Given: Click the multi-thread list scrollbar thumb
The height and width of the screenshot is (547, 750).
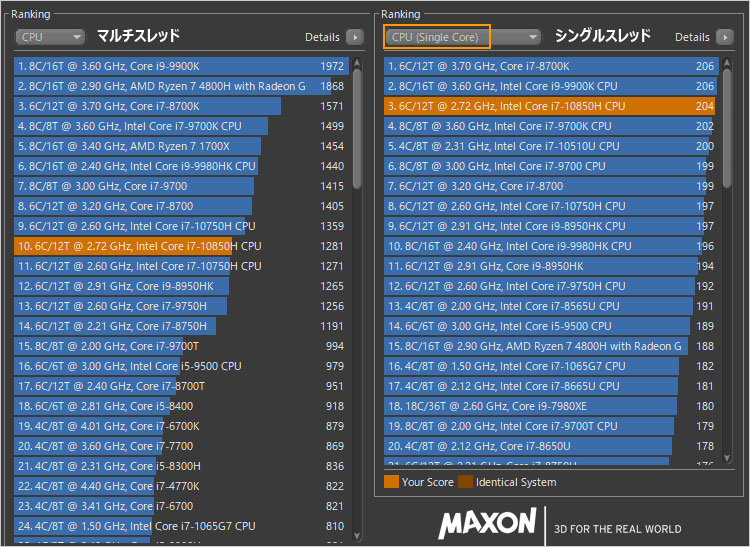Looking at the screenshot, I should tap(357, 129).
